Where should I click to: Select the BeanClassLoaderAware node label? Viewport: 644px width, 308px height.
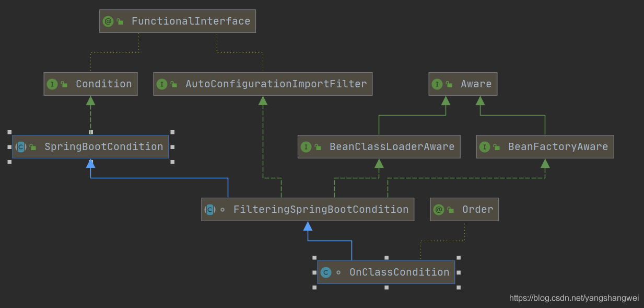click(392, 147)
